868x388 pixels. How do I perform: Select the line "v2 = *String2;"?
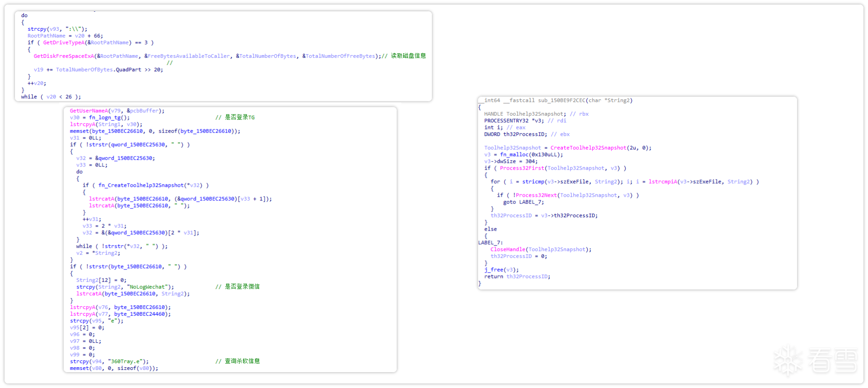point(98,253)
